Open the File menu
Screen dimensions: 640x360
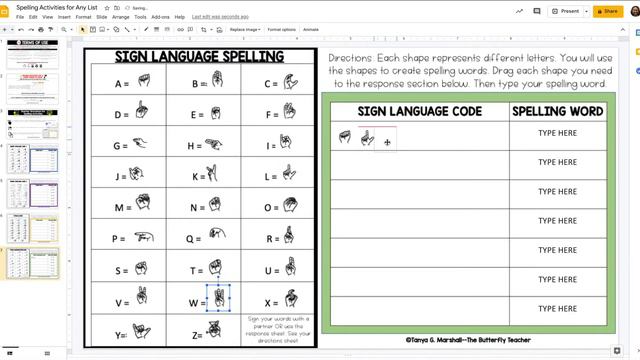pyautogui.click(x=20, y=17)
